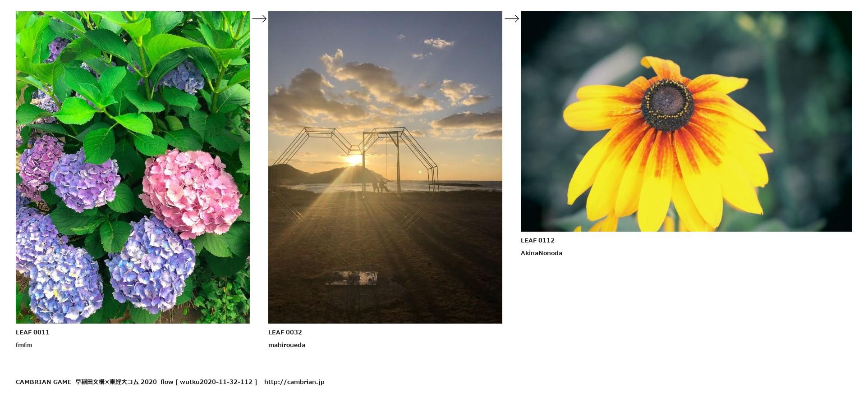
Task: Select the LEAF 0112 label
Action: pos(537,240)
